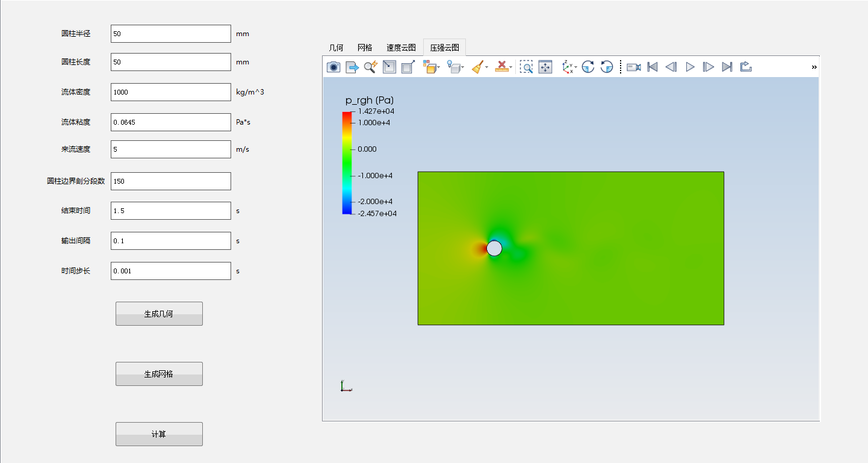Expand the toolbar overflow chevron
The image size is (868, 463).
[x=814, y=67]
